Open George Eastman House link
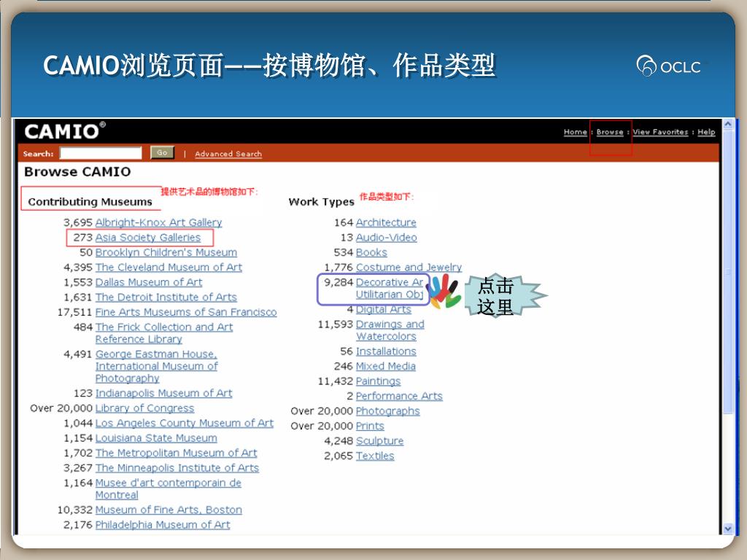747x560 pixels. [156, 366]
